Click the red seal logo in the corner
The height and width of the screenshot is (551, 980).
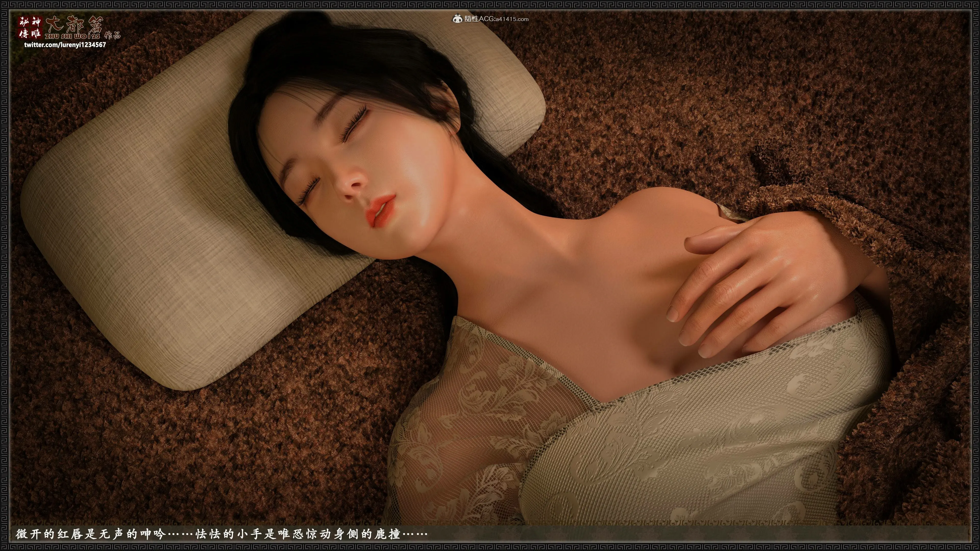(x=30, y=27)
